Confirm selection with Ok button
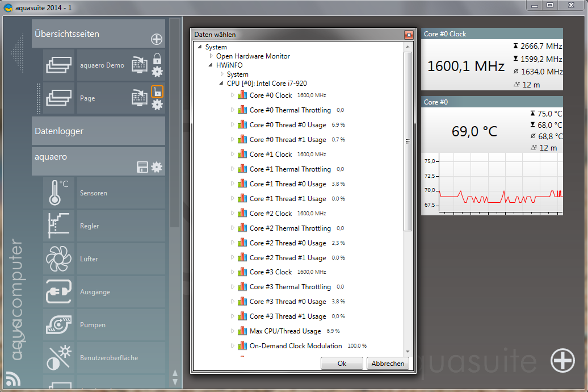Image resolution: width=588 pixels, height=392 pixels. point(342,363)
